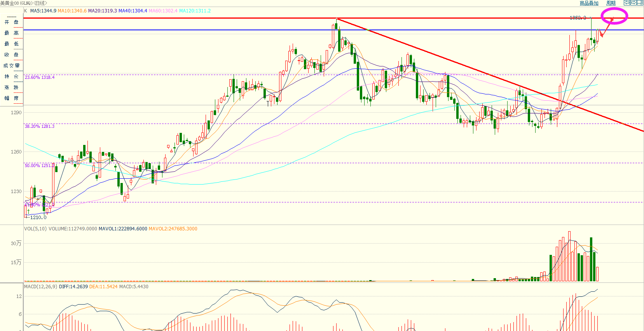Viewport: 644px width, 331px height.
Task: Click the left arrow navigation icon
Action: click(627, 3)
